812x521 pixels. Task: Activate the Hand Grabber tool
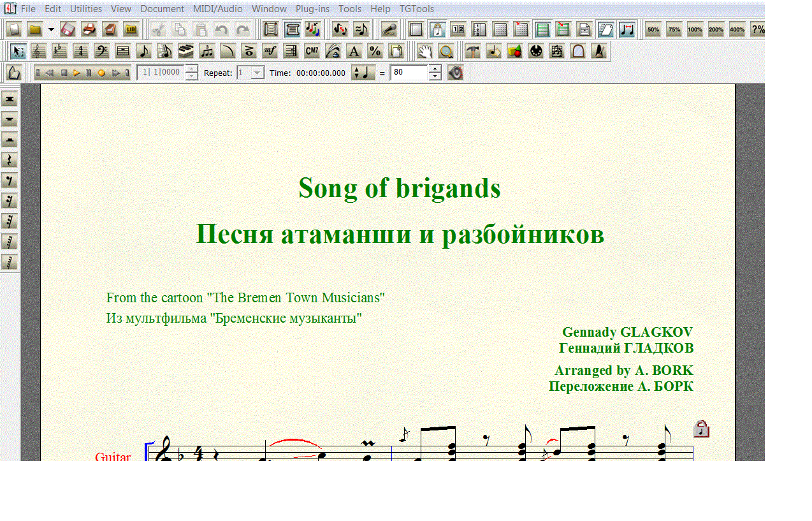coord(424,51)
